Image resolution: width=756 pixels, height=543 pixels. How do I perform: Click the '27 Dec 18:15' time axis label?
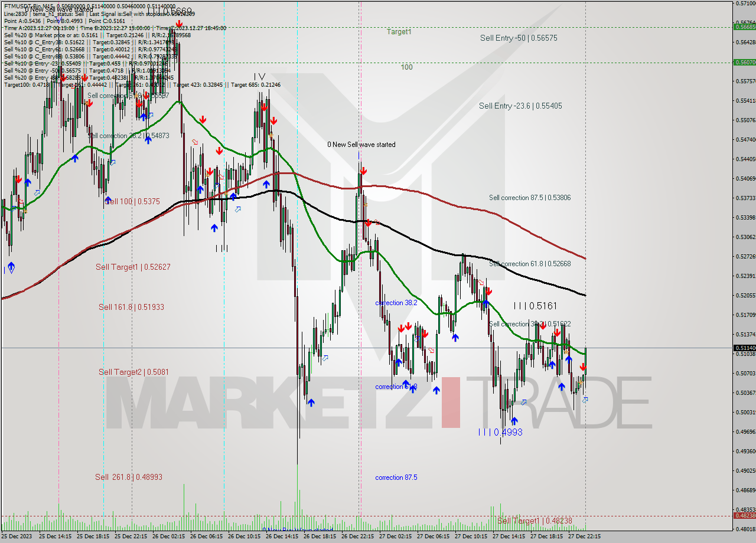coord(547,537)
